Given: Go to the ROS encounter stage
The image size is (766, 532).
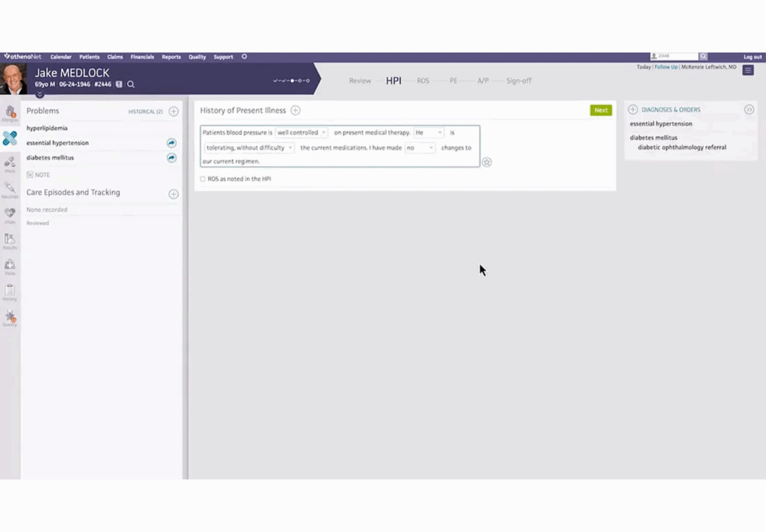Looking at the screenshot, I should 423,81.
